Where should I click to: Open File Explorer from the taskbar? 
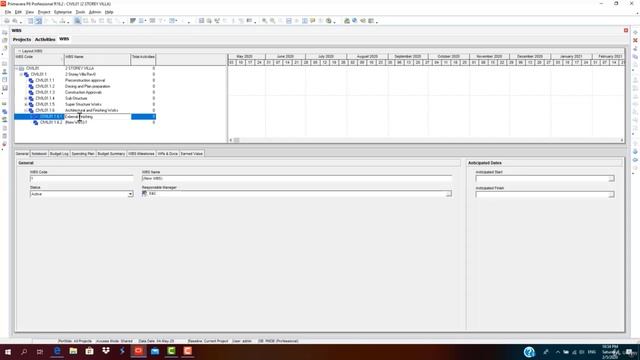[x=73, y=351]
